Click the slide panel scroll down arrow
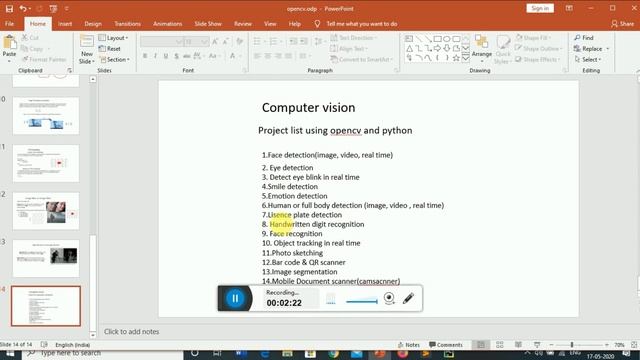 click(93, 335)
